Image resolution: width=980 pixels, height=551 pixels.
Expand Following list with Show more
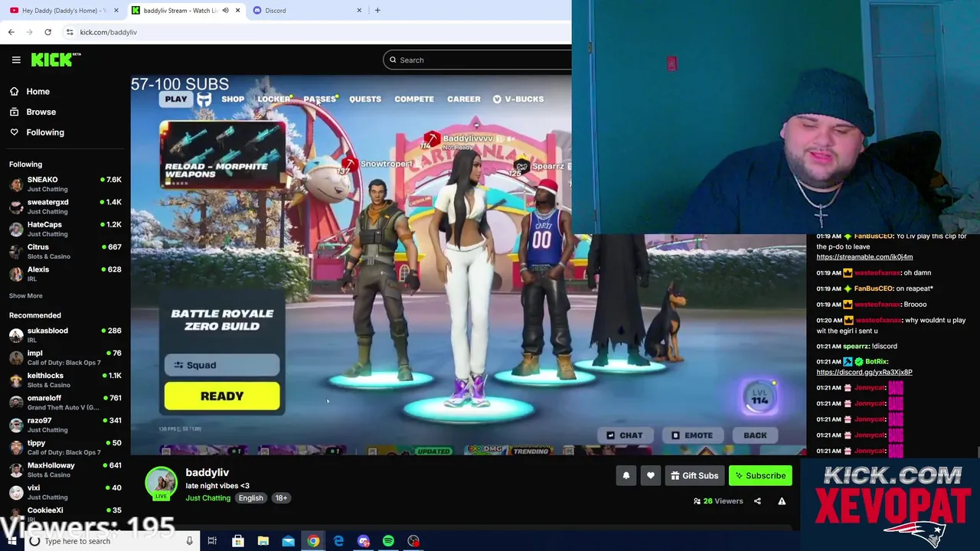click(25, 295)
